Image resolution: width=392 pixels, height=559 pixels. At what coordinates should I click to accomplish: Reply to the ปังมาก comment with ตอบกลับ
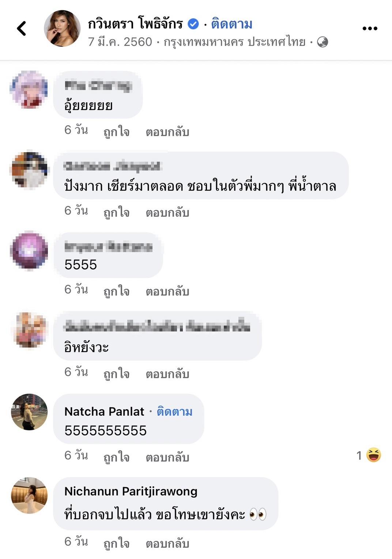point(167,212)
